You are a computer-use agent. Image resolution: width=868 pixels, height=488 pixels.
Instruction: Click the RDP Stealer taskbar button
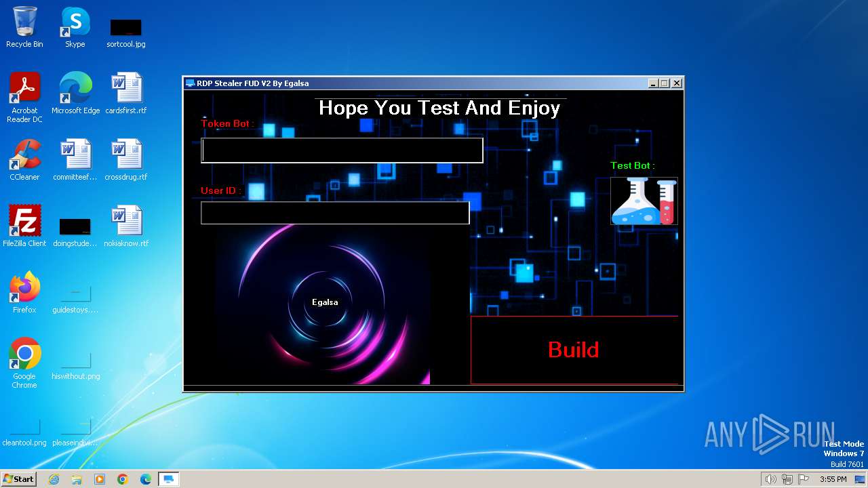169,479
